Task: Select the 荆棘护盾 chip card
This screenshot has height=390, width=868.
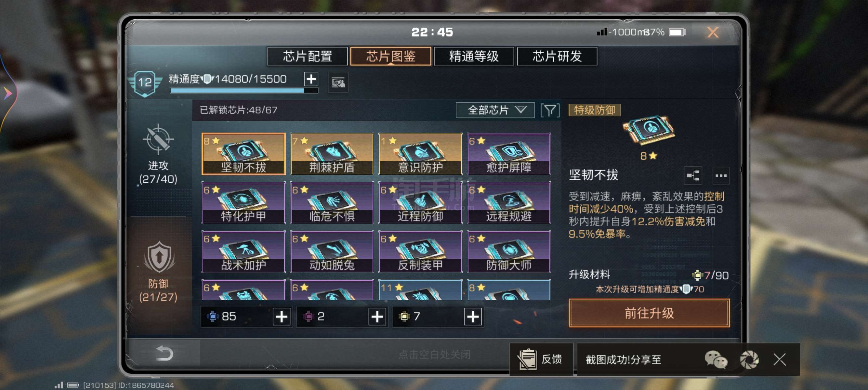Action: [332, 154]
